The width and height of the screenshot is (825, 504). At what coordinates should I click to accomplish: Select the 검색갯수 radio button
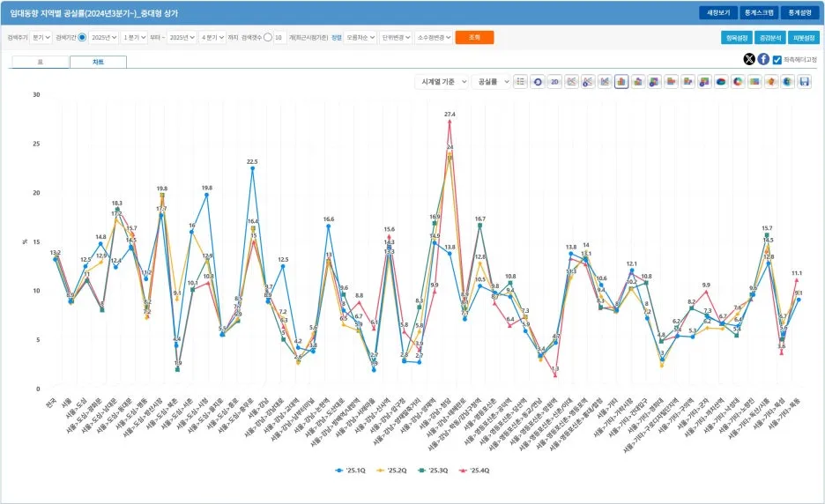coord(268,37)
